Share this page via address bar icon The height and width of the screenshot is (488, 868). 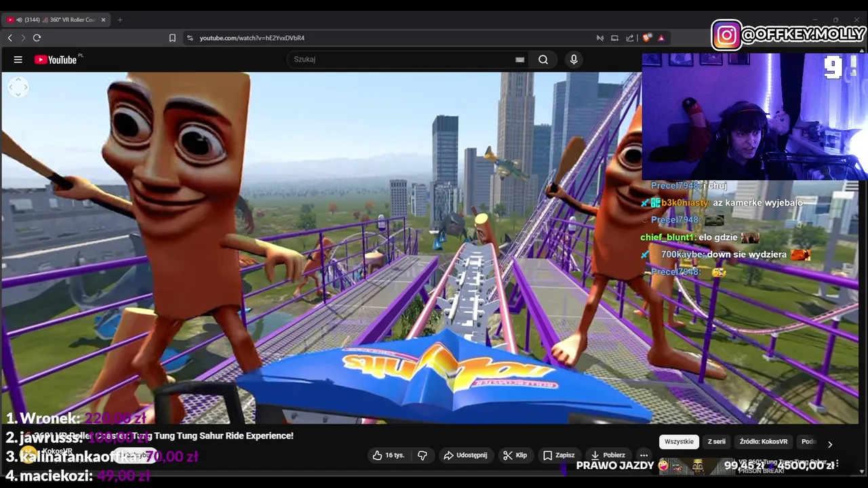(630, 38)
